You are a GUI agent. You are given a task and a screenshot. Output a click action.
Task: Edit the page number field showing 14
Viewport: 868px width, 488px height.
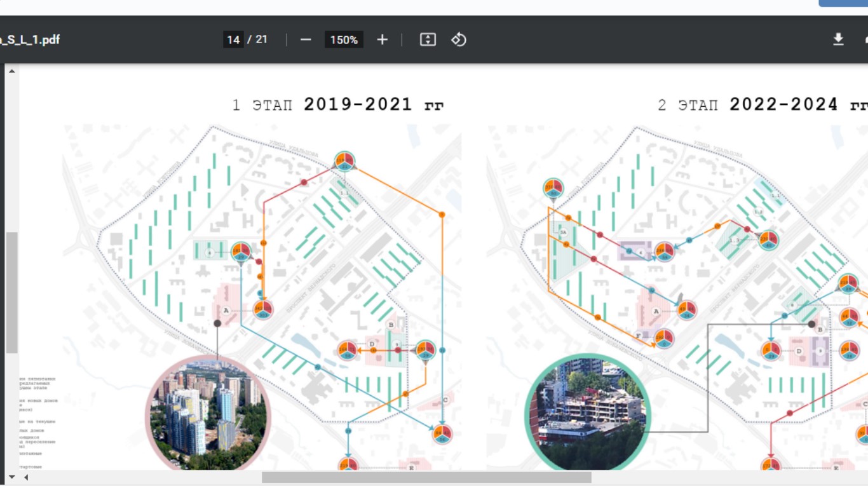tap(233, 40)
